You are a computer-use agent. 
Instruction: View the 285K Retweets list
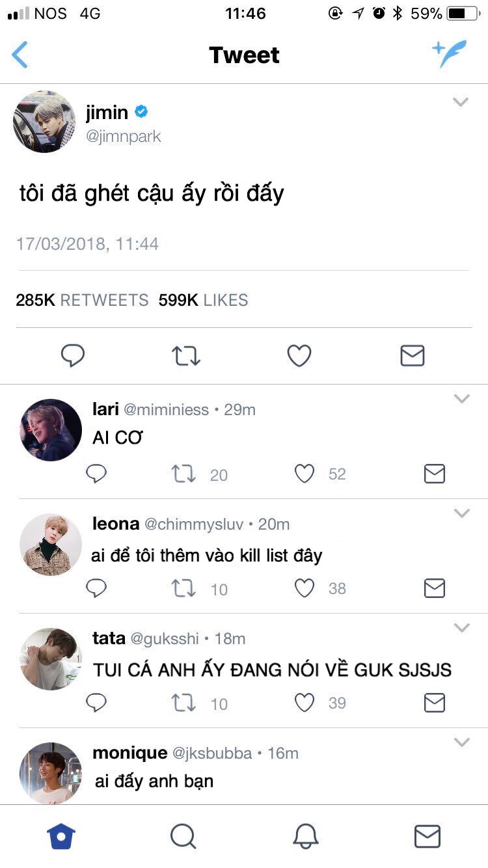click(x=82, y=300)
